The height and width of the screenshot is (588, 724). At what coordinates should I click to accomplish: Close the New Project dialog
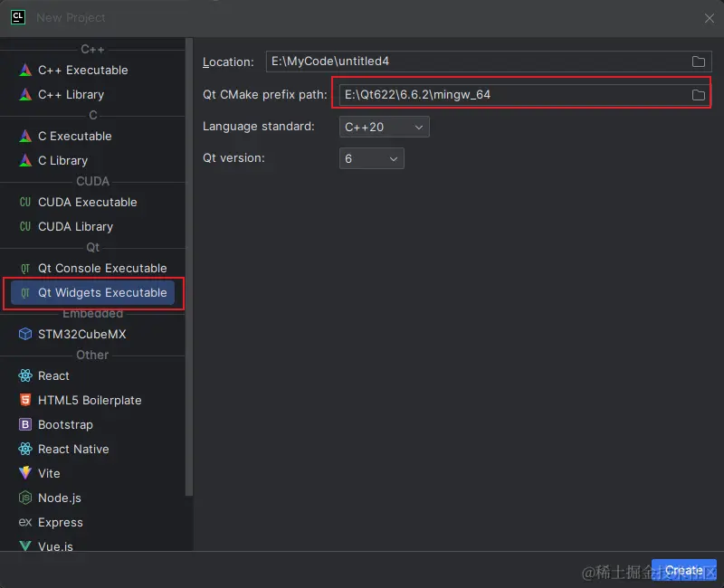(710, 18)
